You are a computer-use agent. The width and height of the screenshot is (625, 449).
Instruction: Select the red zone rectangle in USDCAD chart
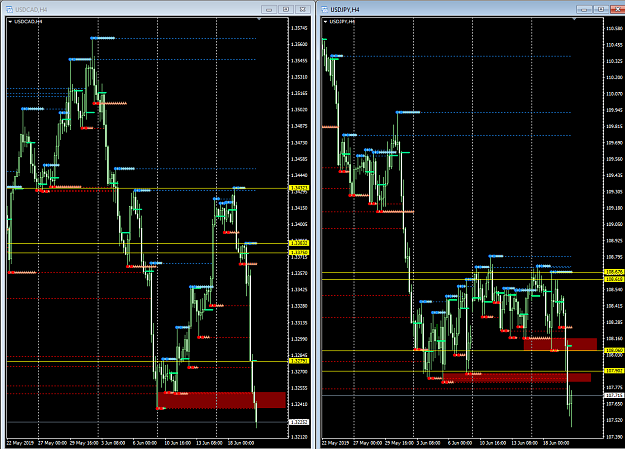coord(222,400)
